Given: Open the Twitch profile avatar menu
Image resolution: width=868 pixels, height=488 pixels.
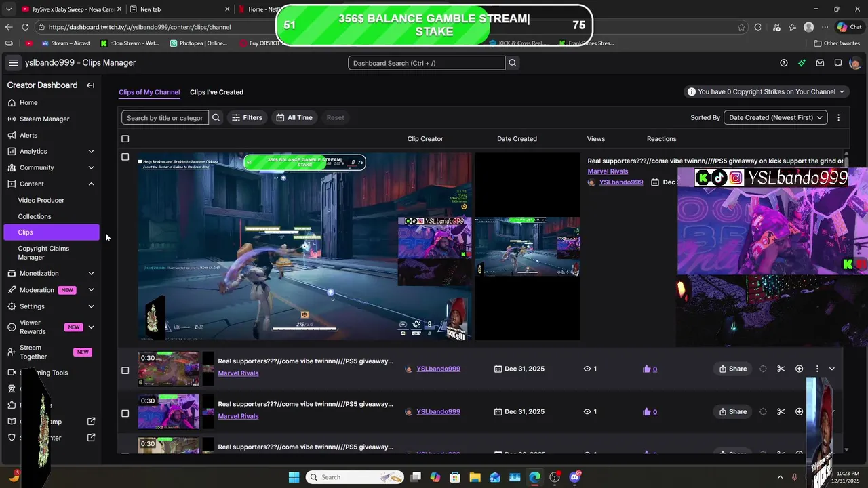Looking at the screenshot, I should tap(855, 63).
